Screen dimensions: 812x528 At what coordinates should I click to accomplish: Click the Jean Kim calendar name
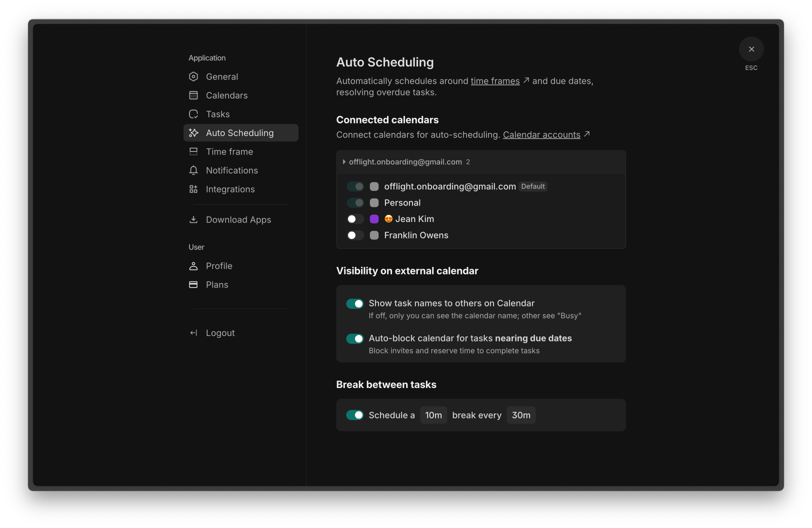(x=414, y=219)
